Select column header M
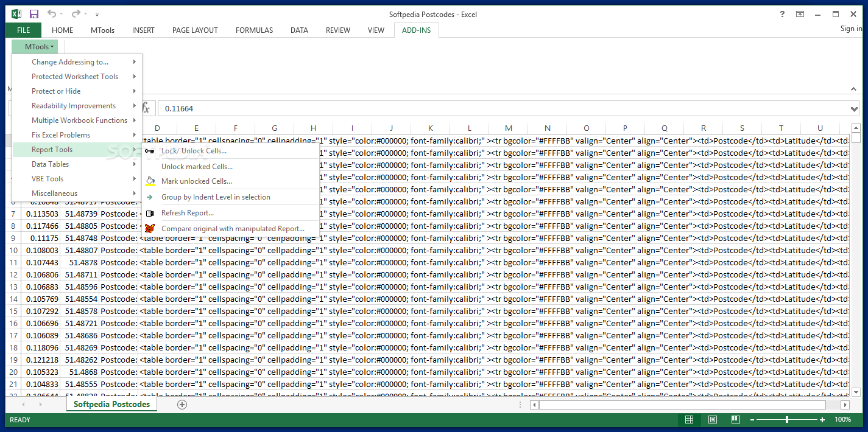This screenshot has height=432, width=868. coord(508,128)
